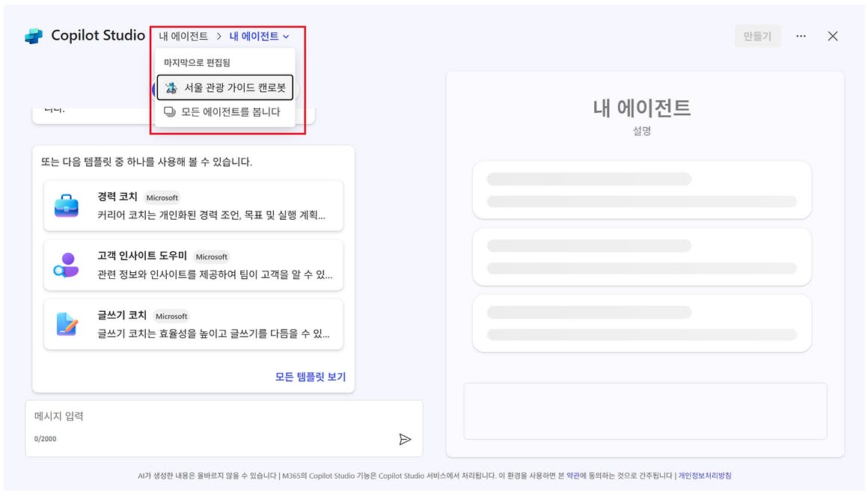Click the Copilot Studio logo icon
The width and height of the screenshot is (868, 492).
coord(34,36)
